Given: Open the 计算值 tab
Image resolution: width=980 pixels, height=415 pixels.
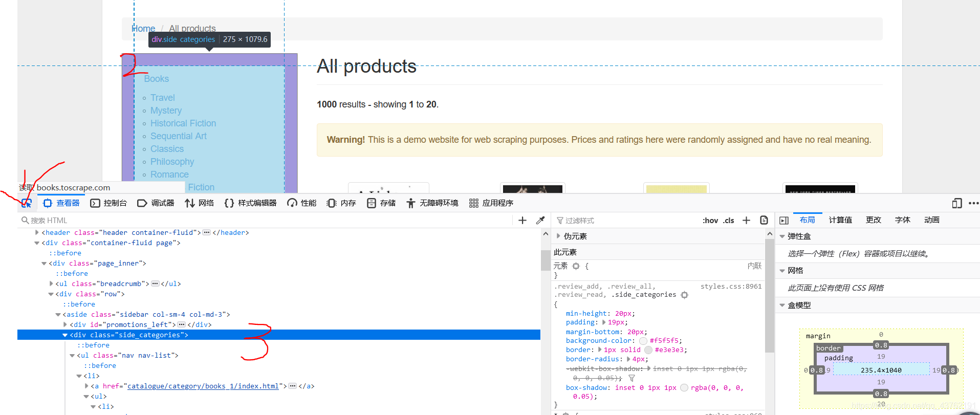Looking at the screenshot, I should pyautogui.click(x=840, y=220).
